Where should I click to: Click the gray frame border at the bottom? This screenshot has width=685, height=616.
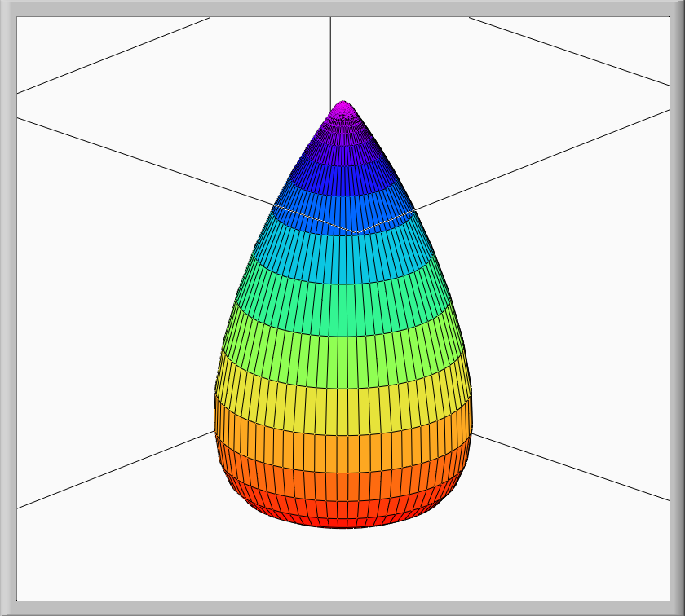(342, 608)
